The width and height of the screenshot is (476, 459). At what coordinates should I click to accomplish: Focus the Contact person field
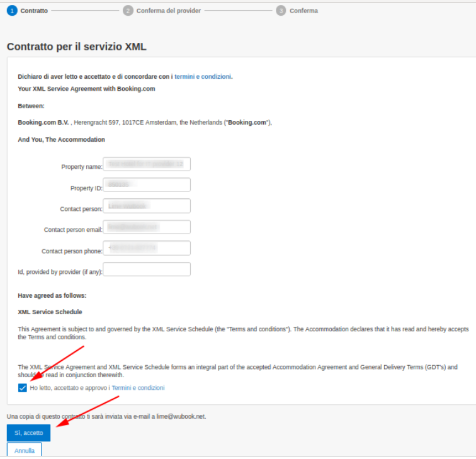coord(147,206)
